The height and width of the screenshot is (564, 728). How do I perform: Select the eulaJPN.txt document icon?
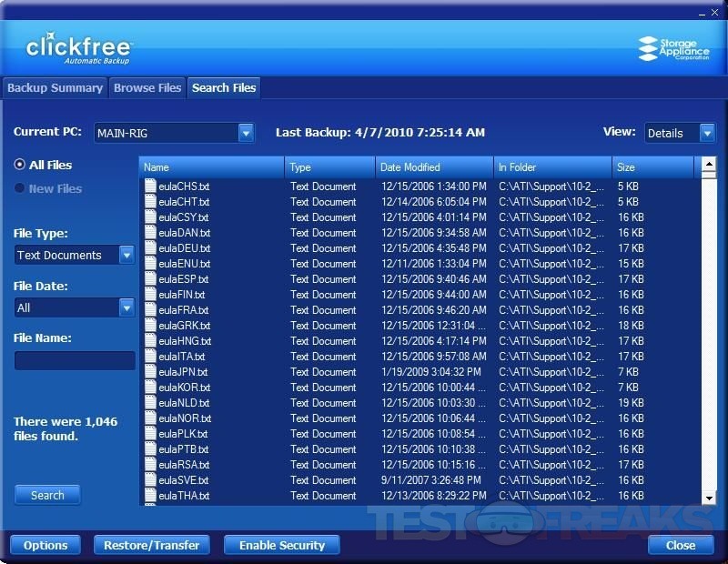(x=150, y=372)
